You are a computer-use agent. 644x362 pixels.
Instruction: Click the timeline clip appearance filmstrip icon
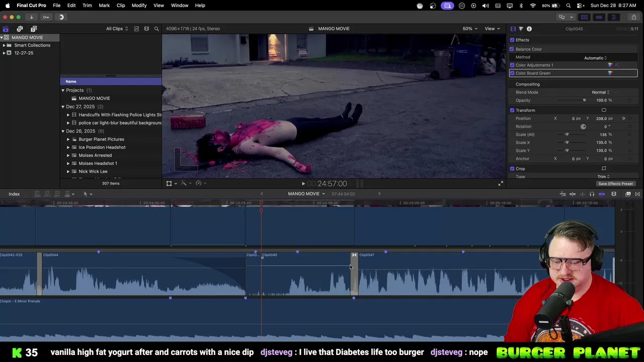pos(614,194)
